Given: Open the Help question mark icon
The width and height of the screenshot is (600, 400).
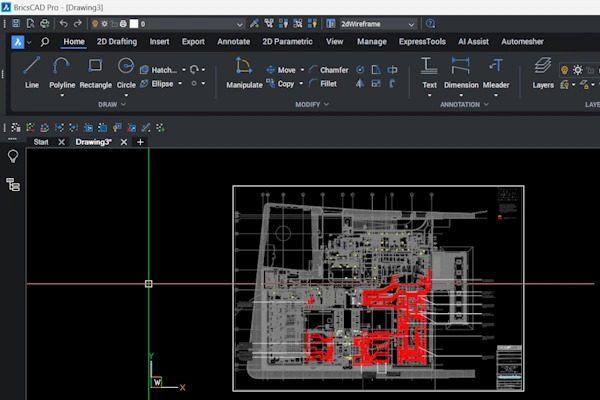Looking at the screenshot, I should click(430, 24).
